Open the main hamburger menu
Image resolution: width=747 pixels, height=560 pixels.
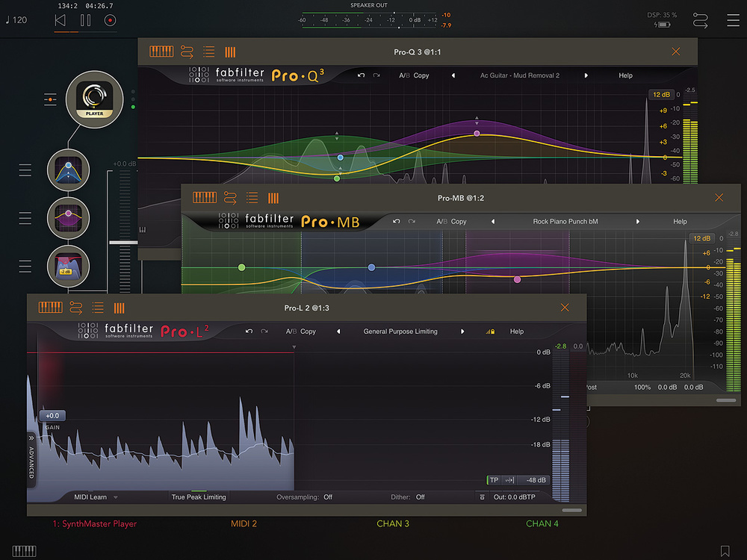pyautogui.click(x=733, y=20)
